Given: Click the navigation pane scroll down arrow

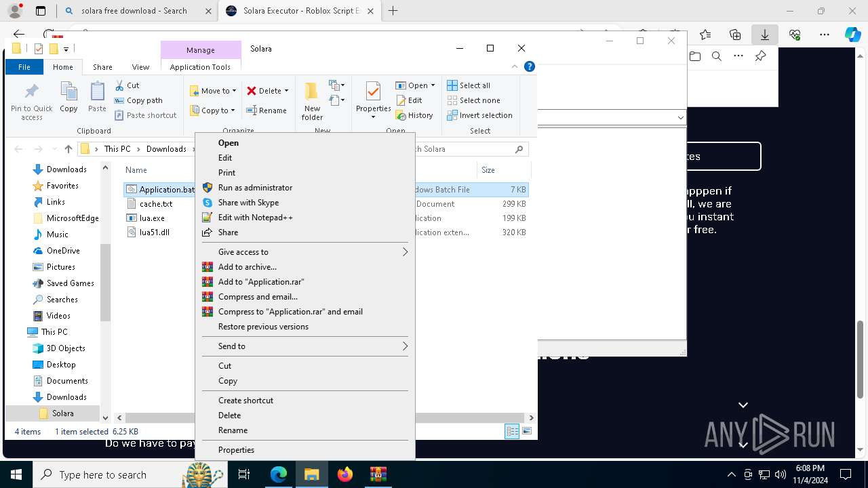Looking at the screenshot, I should pyautogui.click(x=105, y=418).
